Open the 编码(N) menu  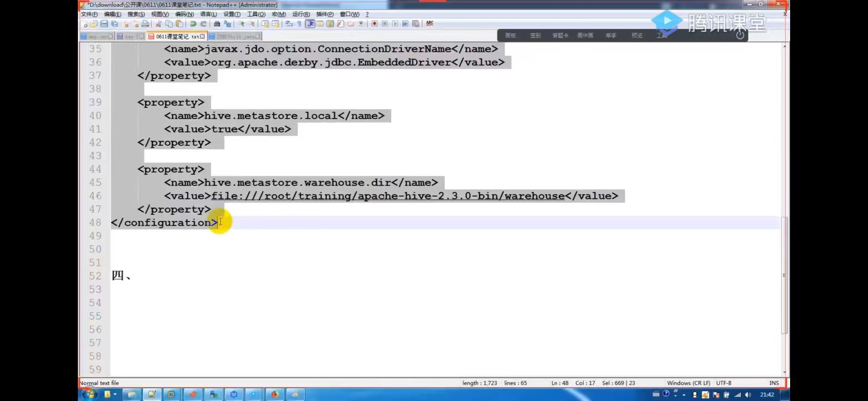[185, 14]
